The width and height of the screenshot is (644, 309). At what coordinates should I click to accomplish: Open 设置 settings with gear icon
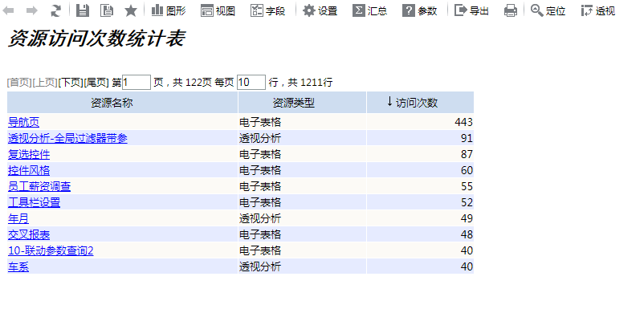click(x=320, y=10)
